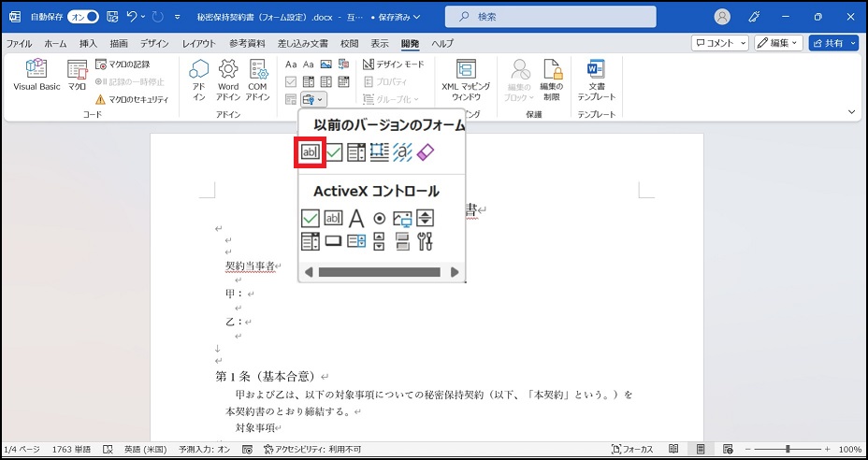Toggle デザイン モード

click(394, 65)
